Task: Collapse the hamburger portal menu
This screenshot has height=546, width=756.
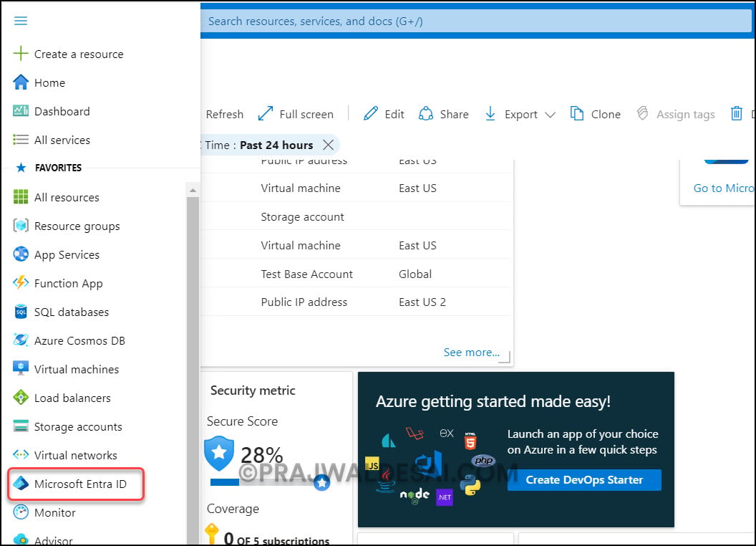Action: (x=21, y=21)
